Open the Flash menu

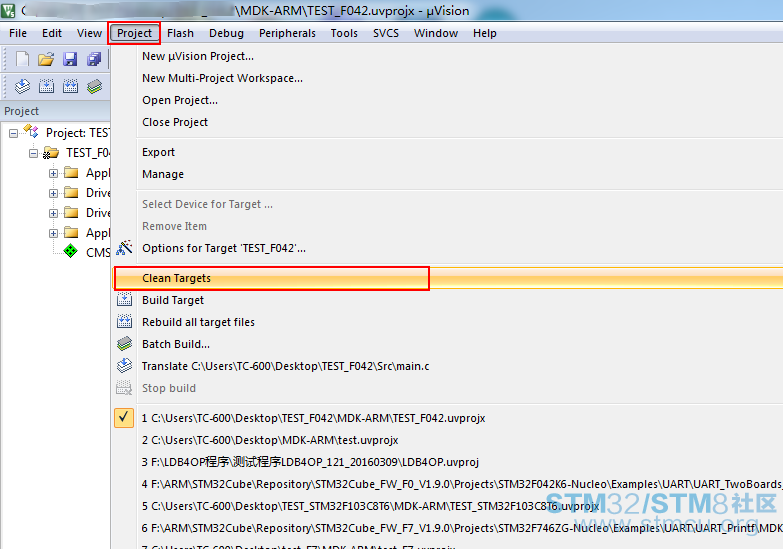[180, 33]
